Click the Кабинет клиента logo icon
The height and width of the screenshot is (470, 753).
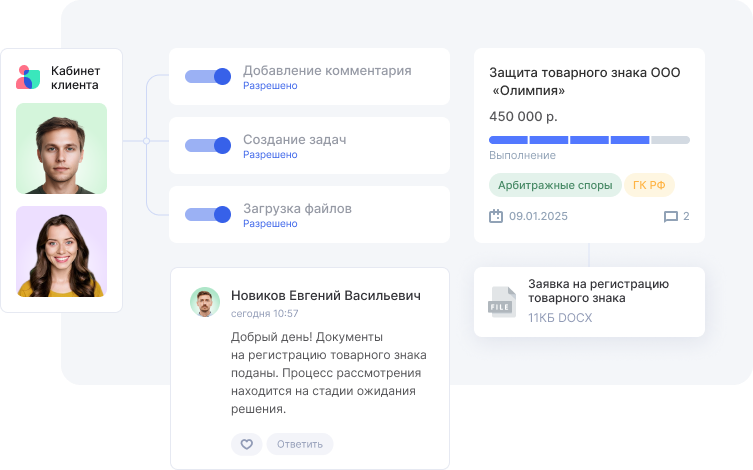click(x=28, y=78)
